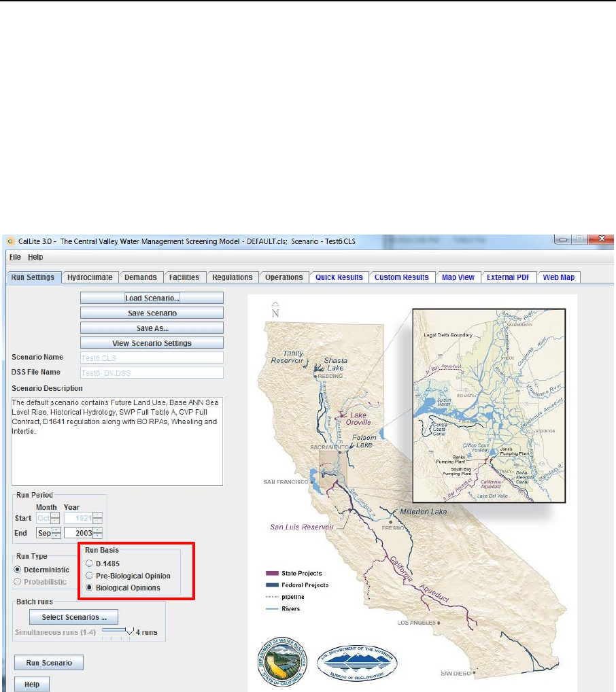Click the Federal Projects legend swatch
Viewport: 616px width, 692px height.
coord(272,585)
